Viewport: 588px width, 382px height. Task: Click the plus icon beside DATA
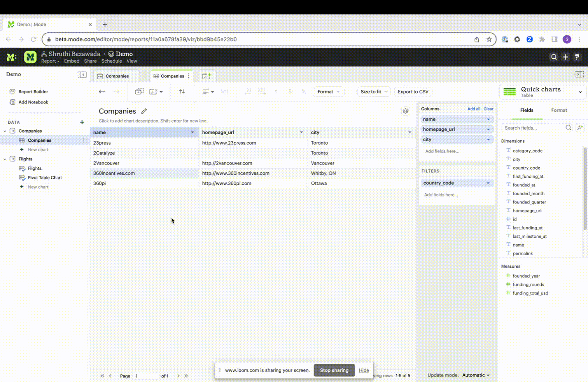(82, 122)
